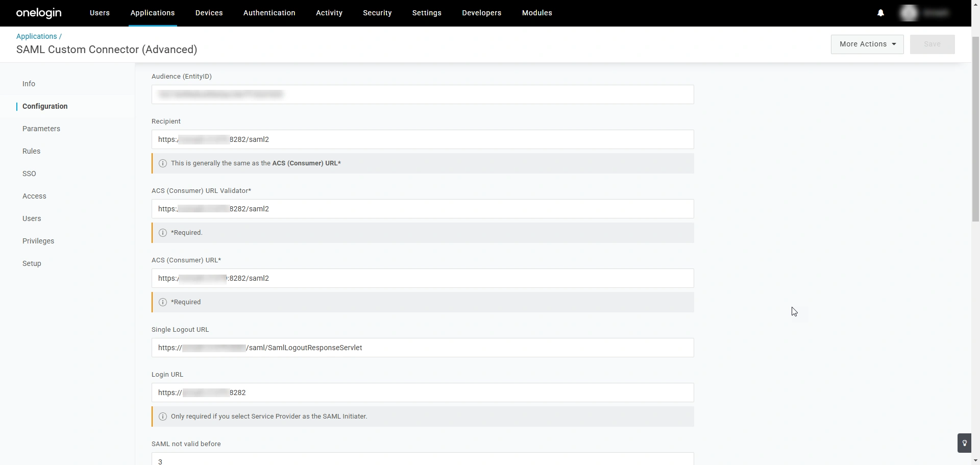Expand the More Actions dropdown
980x465 pixels.
[867, 44]
